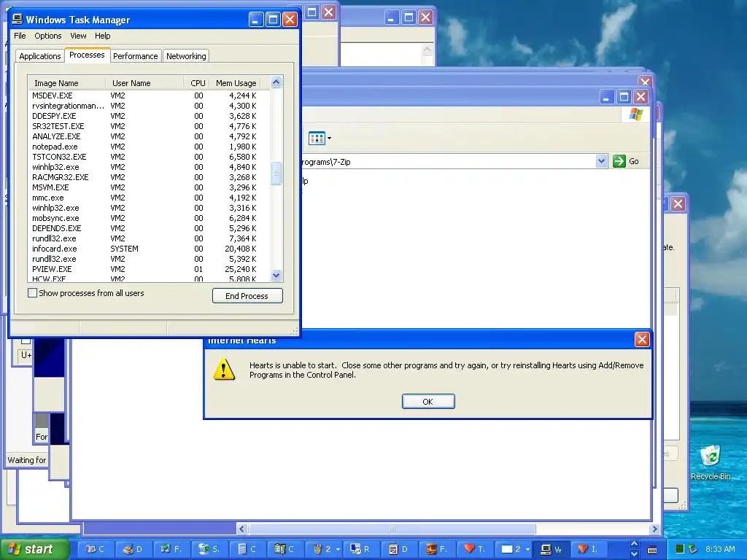Click OK in the Internet Hearts dialog
This screenshot has width=747, height=560.
pyautogui.click(x=427, y=402)
